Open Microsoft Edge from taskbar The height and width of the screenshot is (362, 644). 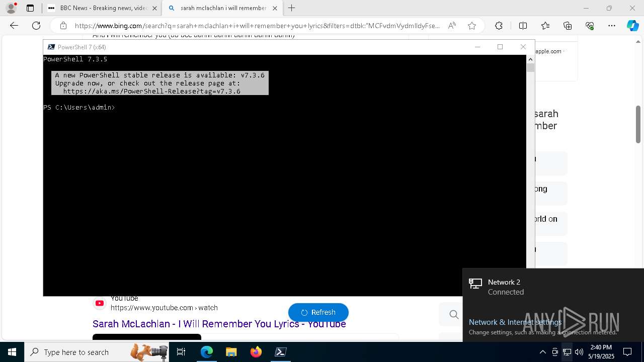click(x=207, y=352)
